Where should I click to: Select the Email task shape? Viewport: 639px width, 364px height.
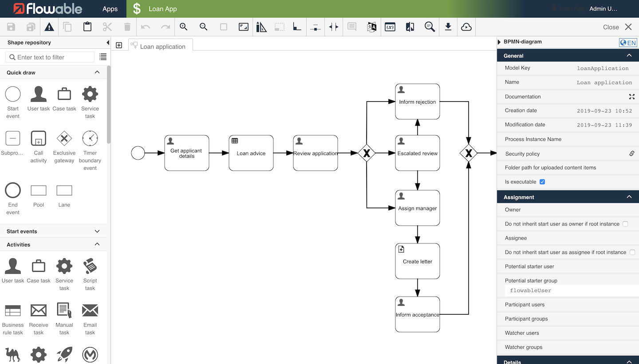pyautogui.click(x=90, y=310)
